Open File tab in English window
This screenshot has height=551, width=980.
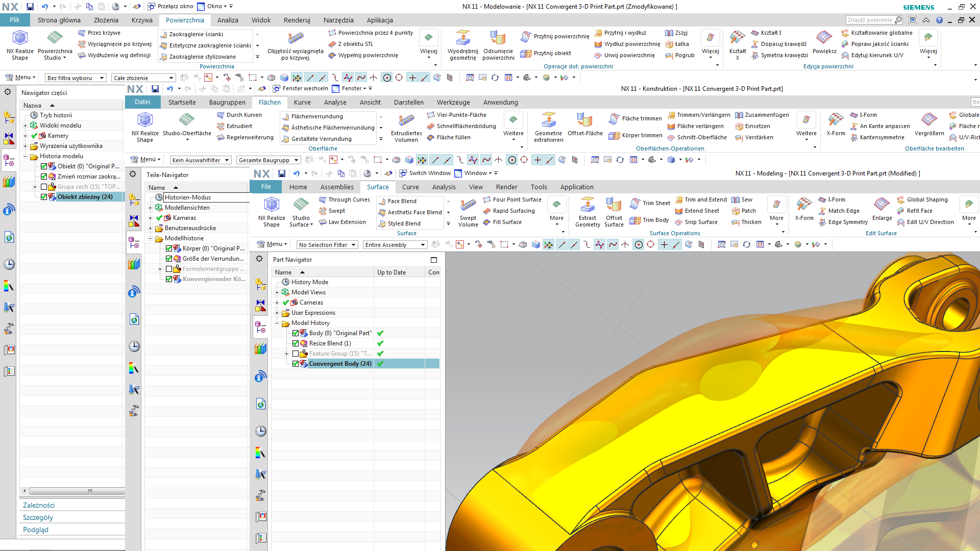click(266, 187)
